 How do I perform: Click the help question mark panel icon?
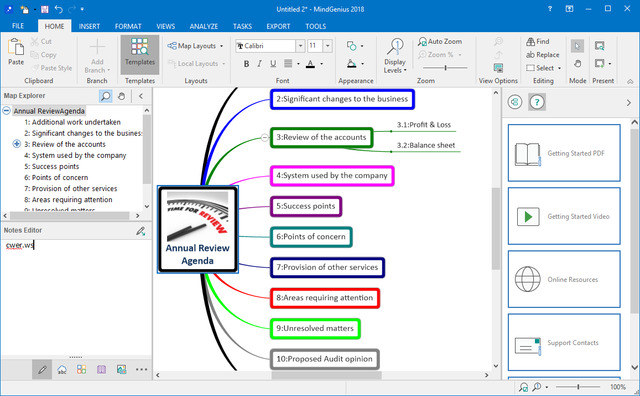coord(537,102)
